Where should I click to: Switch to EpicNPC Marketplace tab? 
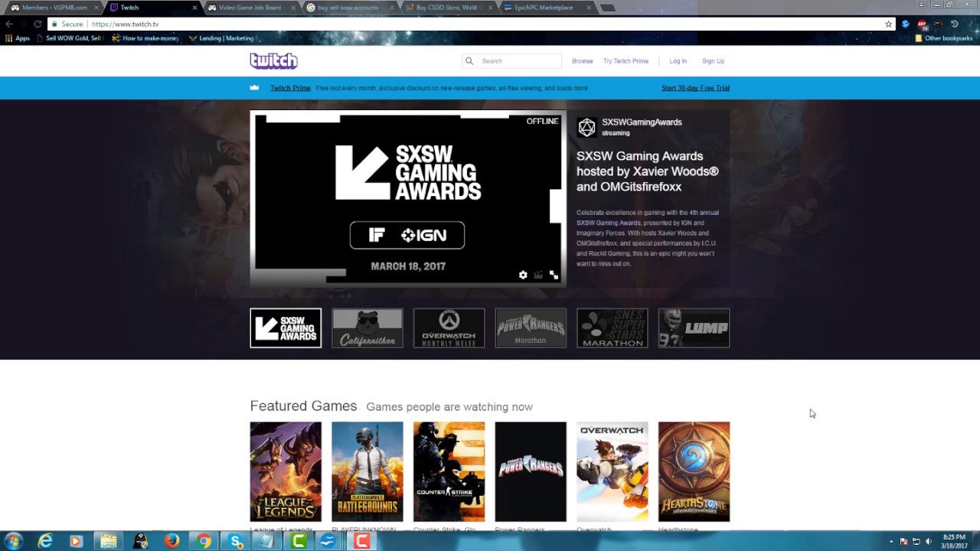(547, 8)
